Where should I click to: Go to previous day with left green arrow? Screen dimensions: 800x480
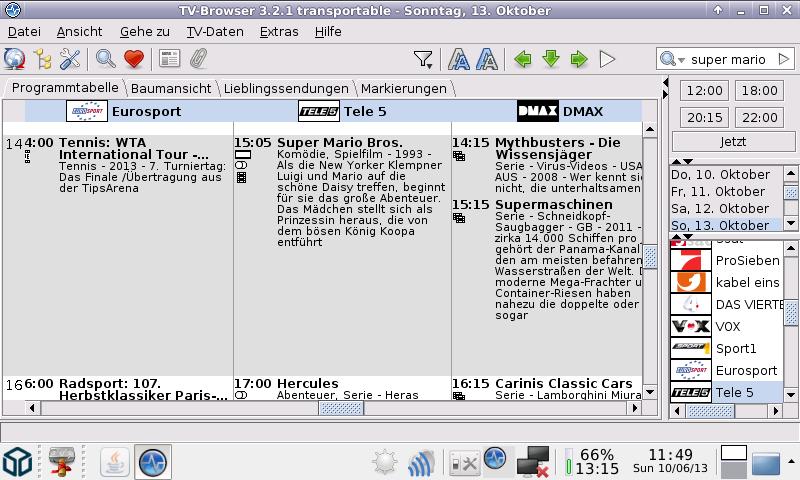[522, 59]
